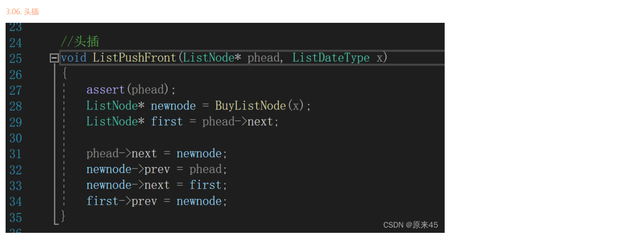644x238 pixels.
Task: Click the //头插 comment on line 24
Action: tap(80, 42)
